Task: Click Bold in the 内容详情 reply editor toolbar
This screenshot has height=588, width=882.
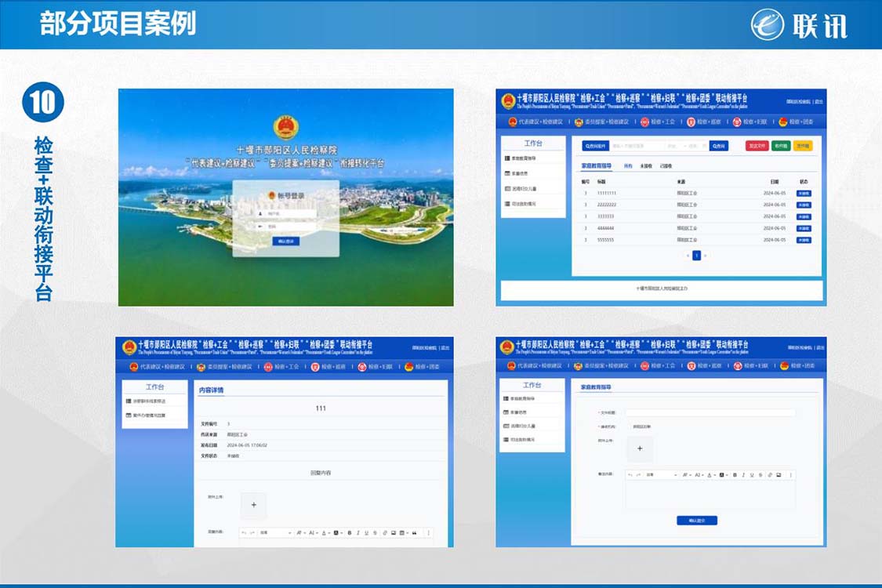Action: (350, 533)
